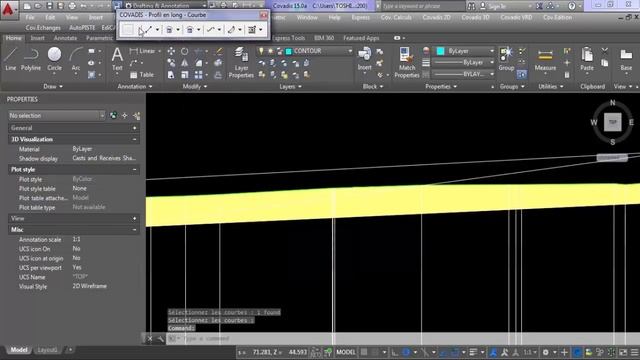This screenshot has width=640, height=360.
Task: Collapse the Plot style section
Action: [x=134, y=170]
